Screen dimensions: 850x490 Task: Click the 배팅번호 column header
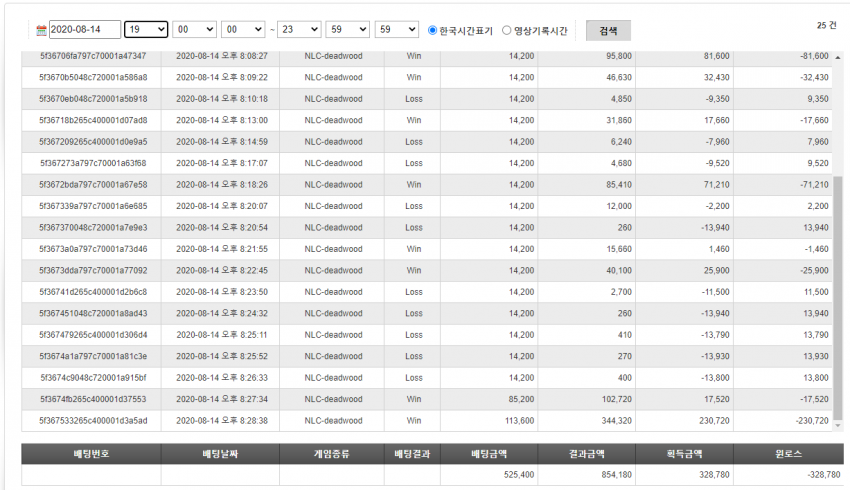[x=91, y=454]
